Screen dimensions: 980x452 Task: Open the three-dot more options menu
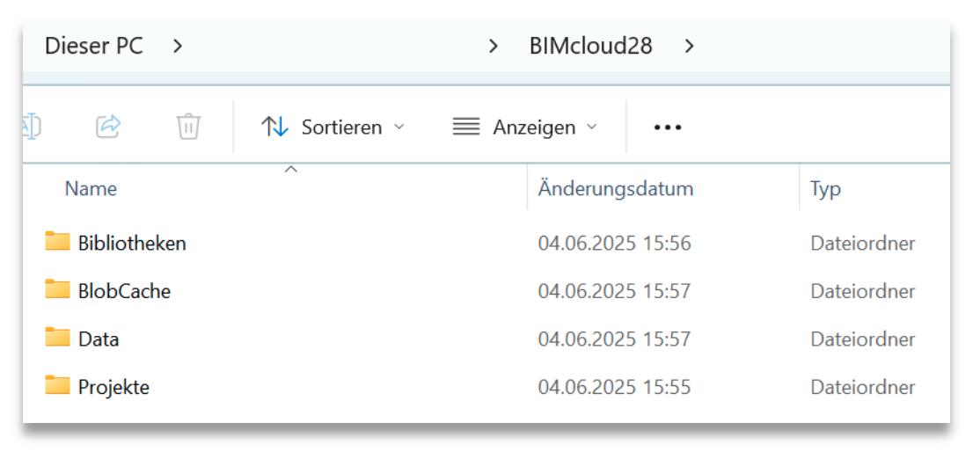[x=668, y=128]
